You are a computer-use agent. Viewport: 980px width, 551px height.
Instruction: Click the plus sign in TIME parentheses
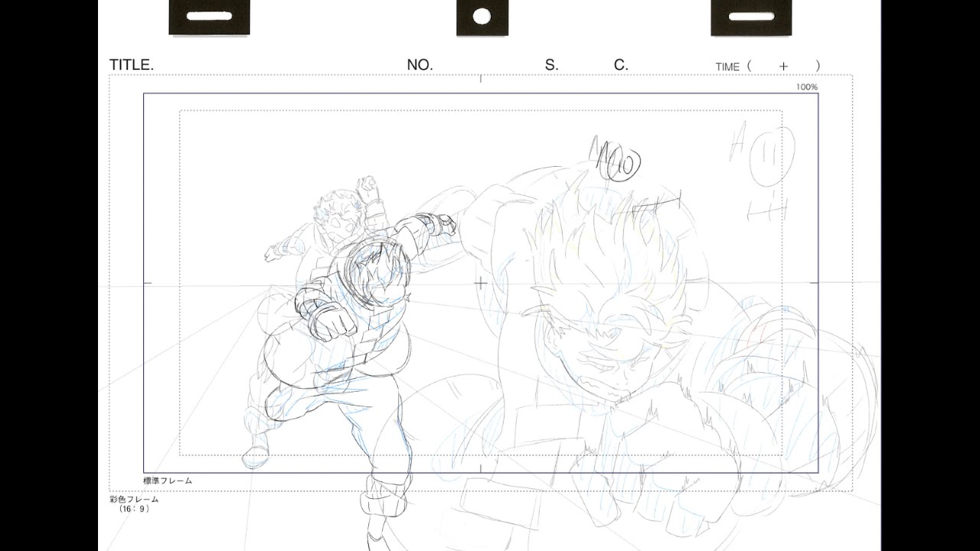[783, 67]
